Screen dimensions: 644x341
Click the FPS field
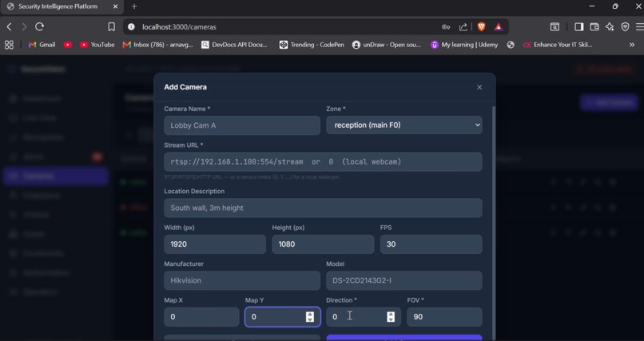(431, 244)
